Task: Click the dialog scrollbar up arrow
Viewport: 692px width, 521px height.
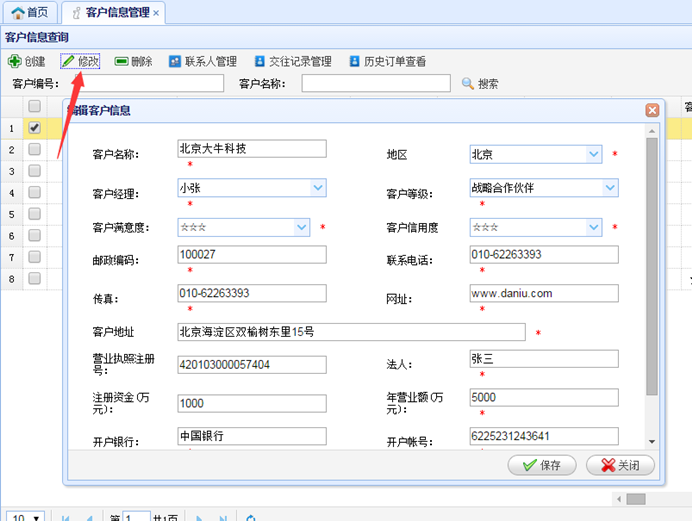Action: [652, 131]
